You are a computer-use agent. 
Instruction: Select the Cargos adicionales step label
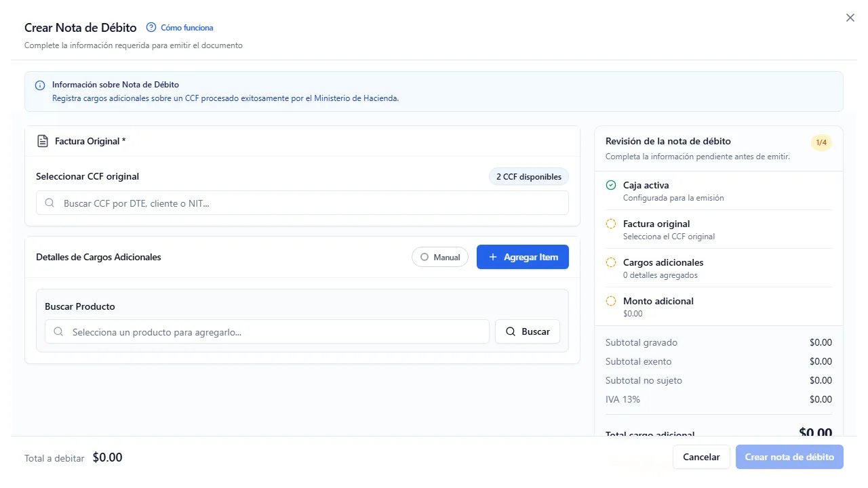tap(663, 262)
